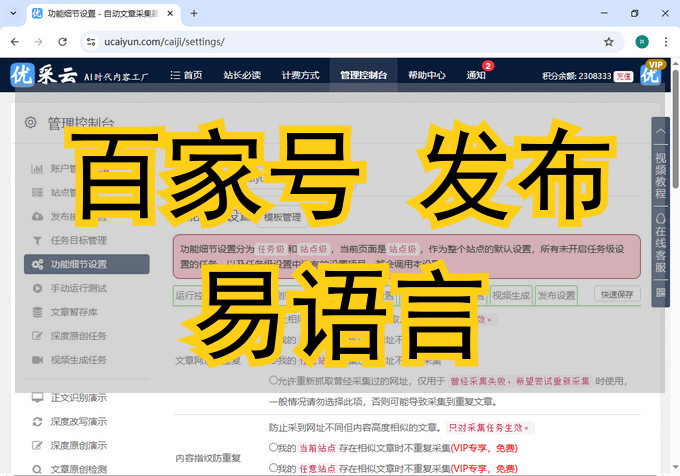
Task: Open 在线客服 from the right floating panel
Action: 660,242
